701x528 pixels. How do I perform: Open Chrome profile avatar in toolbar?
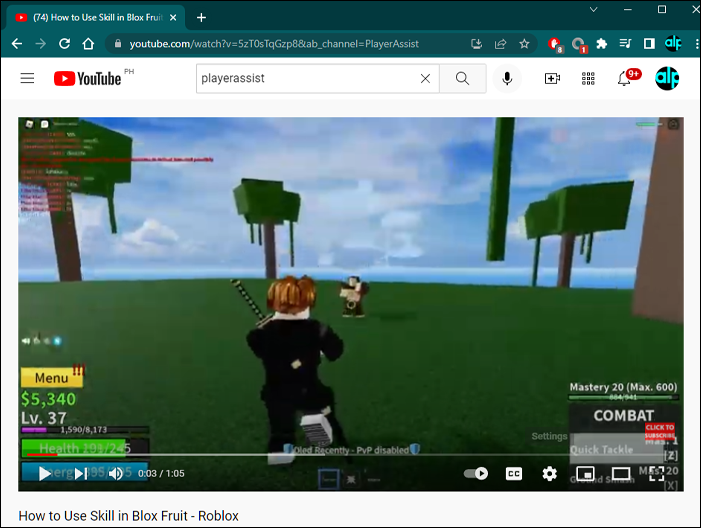(x=673, y=43)
